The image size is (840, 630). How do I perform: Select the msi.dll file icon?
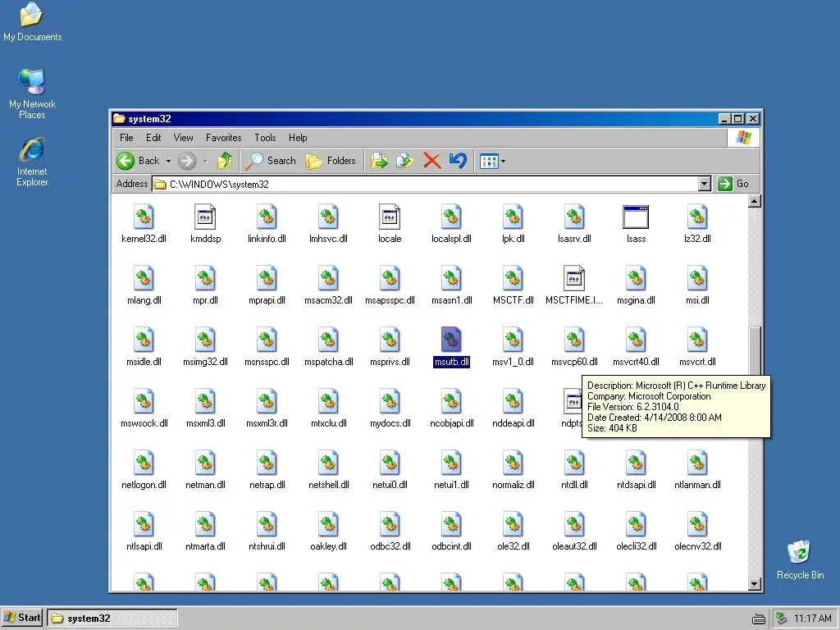coord(697,279)
